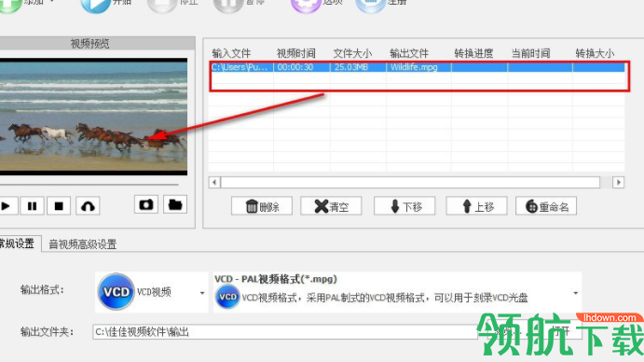Open the snapshot folder icon
Screen dimensions: 644x362
click(175, 204)
